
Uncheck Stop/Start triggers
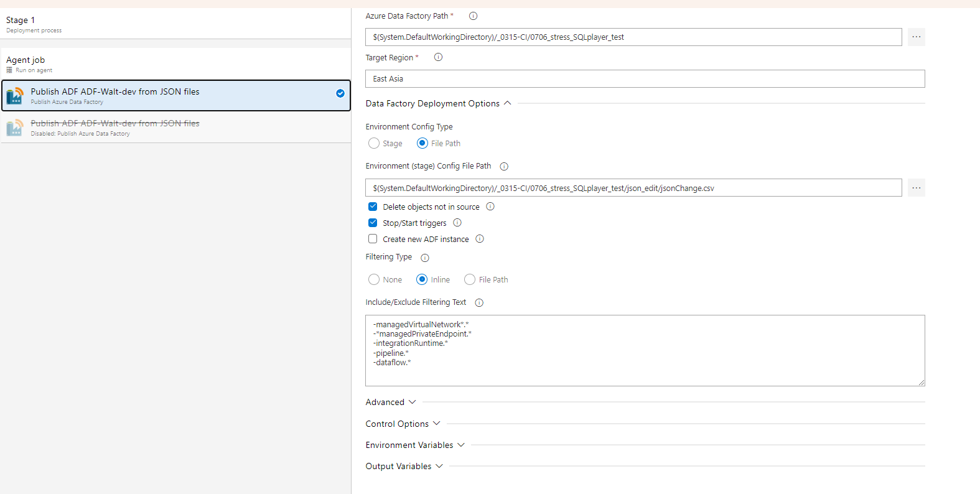coord(373,223)
